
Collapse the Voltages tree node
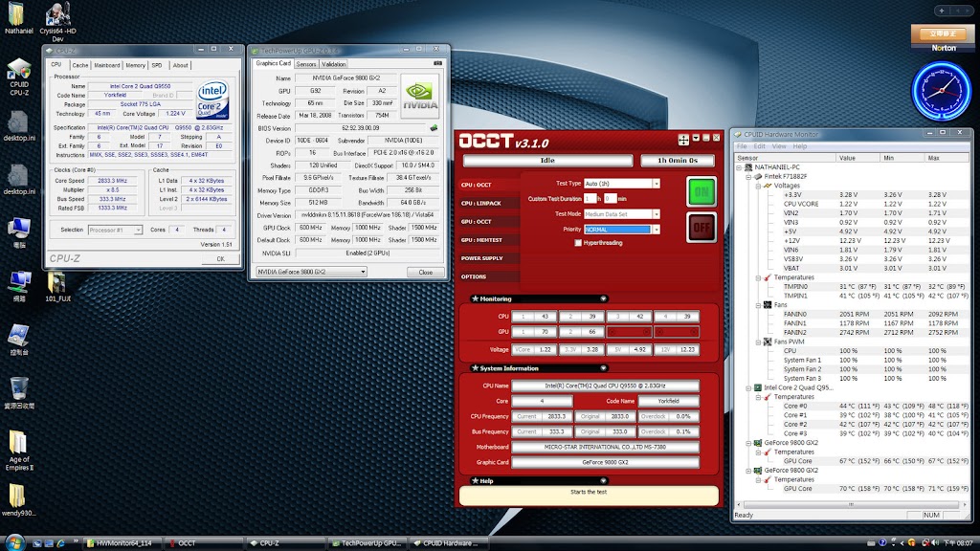click(x=758, y=186)
